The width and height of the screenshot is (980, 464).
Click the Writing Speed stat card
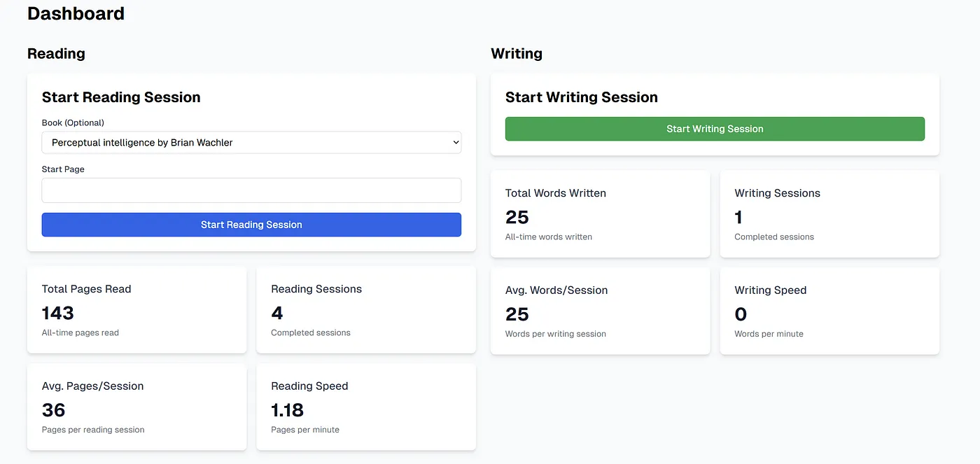pos(829,311)
